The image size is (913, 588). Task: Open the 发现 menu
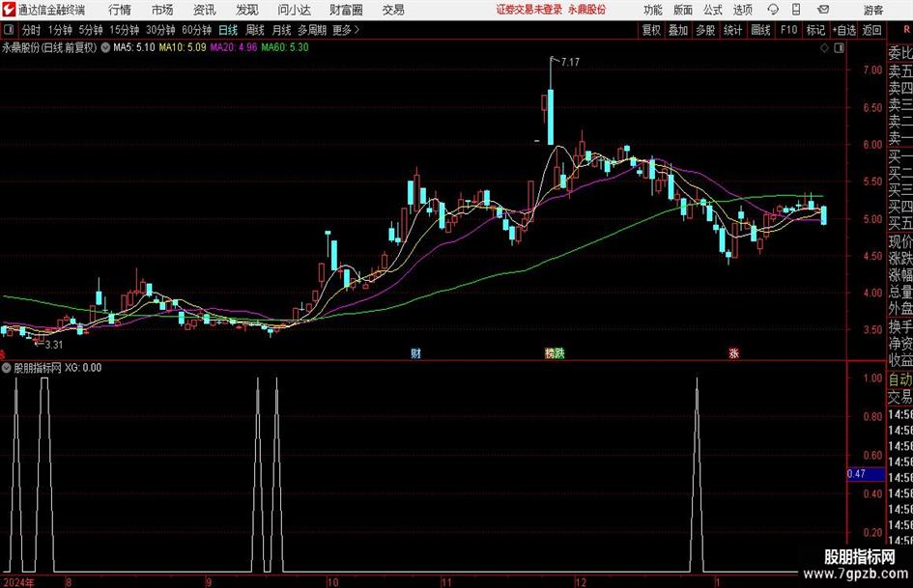[x=247, y=10]
